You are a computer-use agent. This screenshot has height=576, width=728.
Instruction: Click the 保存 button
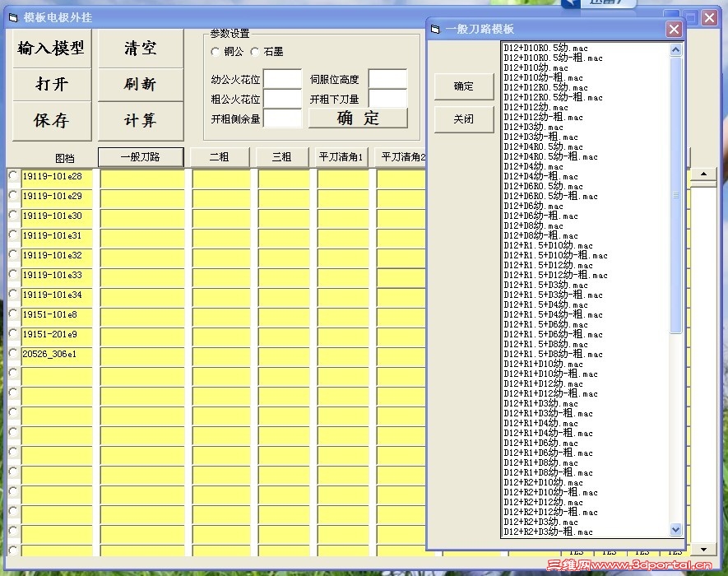[x=52, y=121]
